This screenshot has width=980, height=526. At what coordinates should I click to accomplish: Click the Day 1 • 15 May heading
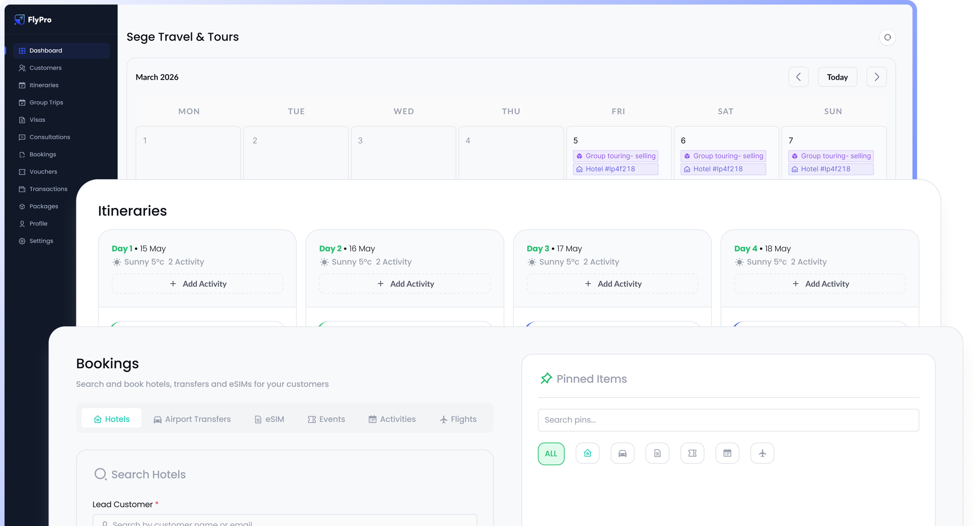coord(138,249)
